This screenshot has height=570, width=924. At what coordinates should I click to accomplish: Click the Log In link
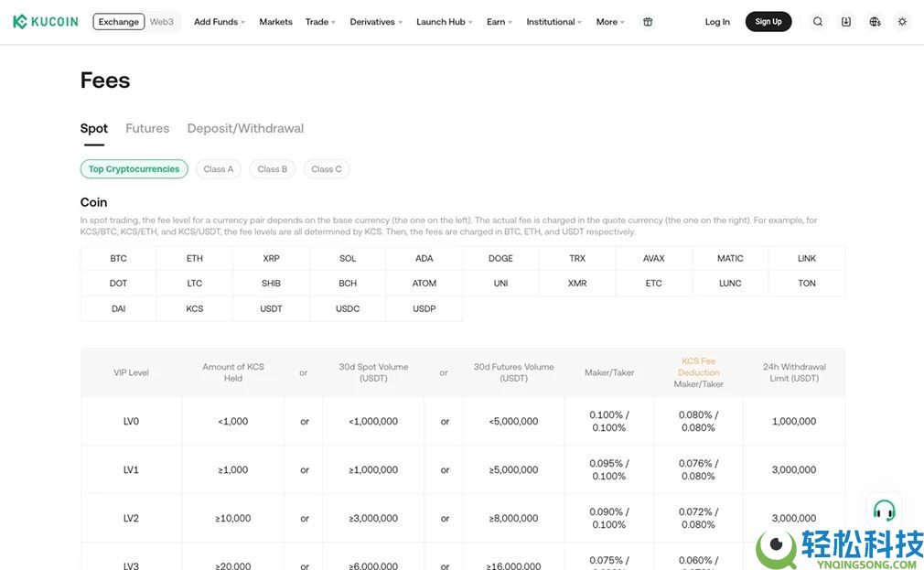(x=717, y=22)
